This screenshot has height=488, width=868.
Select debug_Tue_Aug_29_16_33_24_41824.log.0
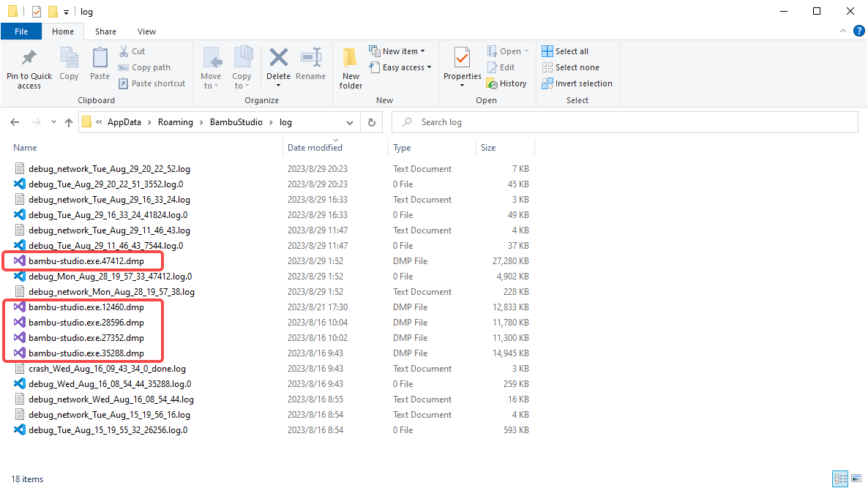(x=108, y=215)
